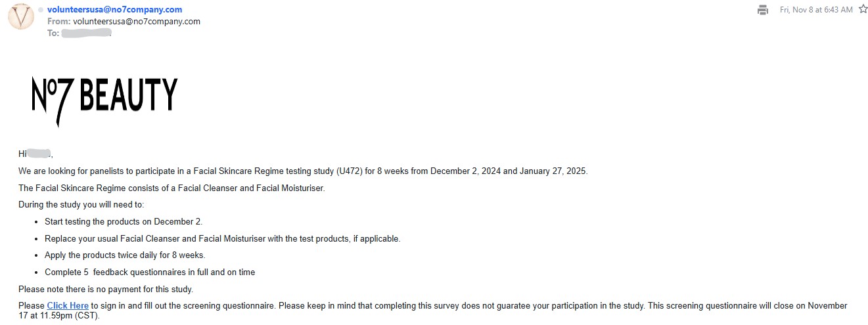Image resolution: width=868 pixels, height=325 pixels.
Task: Star this email message
Action: [863, 9]
